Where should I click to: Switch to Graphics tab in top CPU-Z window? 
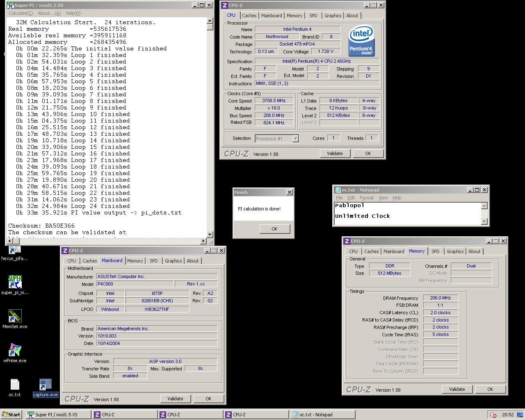[333, 16]
